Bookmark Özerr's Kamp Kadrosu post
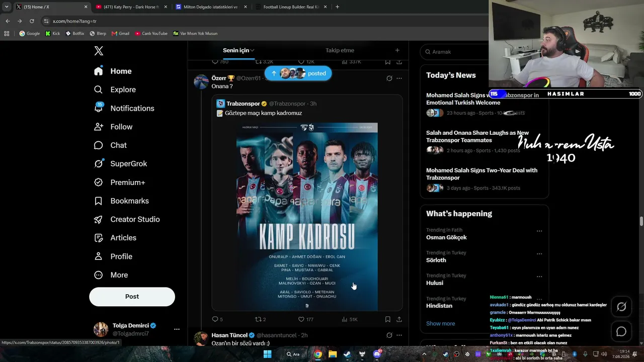644x362 pixels. click(387, 319)
